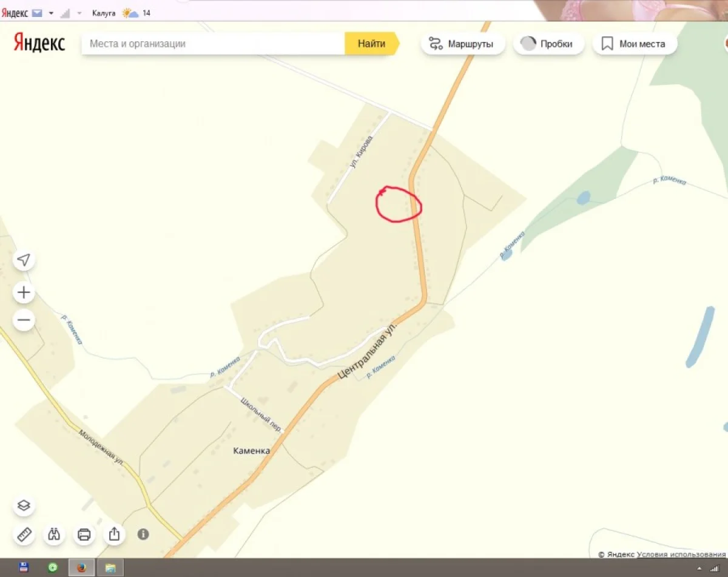This screenshot has width=728, height=577.
Task: Click the Калуга weather widget
Action: click(x=121, y=13)
